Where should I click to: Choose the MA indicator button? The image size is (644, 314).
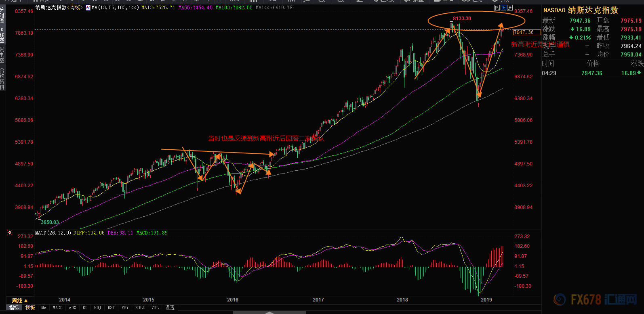pyautogui.click(x=44, y=308)
